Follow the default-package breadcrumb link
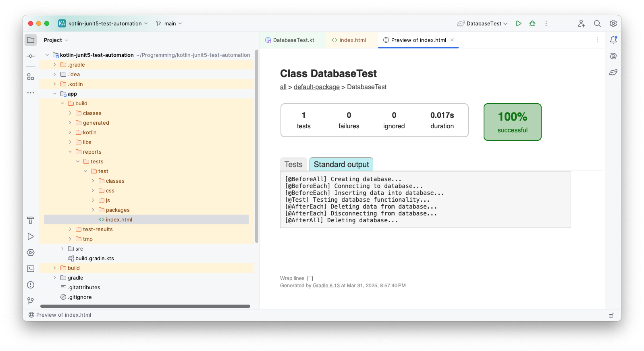Image resolution: width=644 pixels, height=351 pixels. (317, 87)
